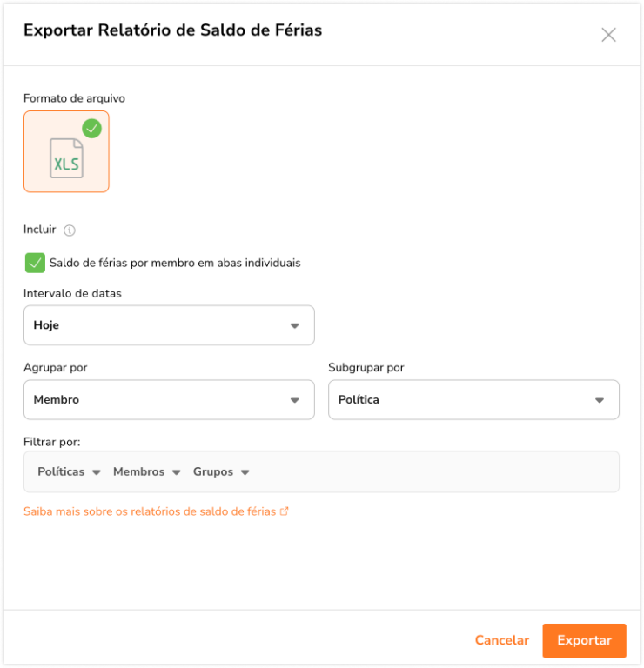
Task: Click the Exportar button
Action: click(584, 640)
